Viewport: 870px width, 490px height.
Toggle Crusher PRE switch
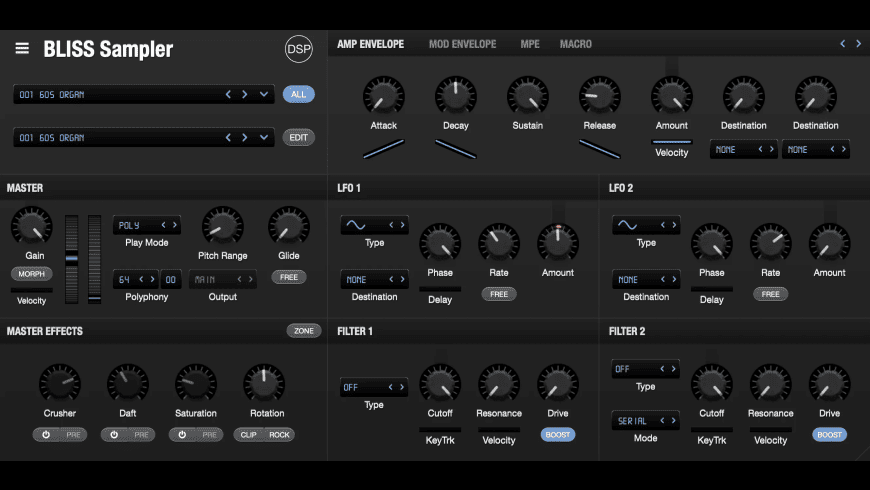(73, 435)
